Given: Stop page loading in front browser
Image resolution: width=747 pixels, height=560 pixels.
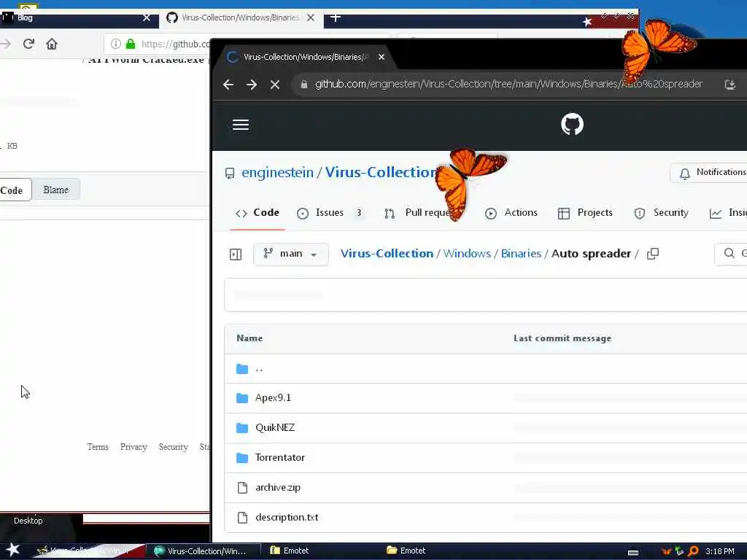Looking at the screenshot, I should pyautogui.click(x=275, y=85).
